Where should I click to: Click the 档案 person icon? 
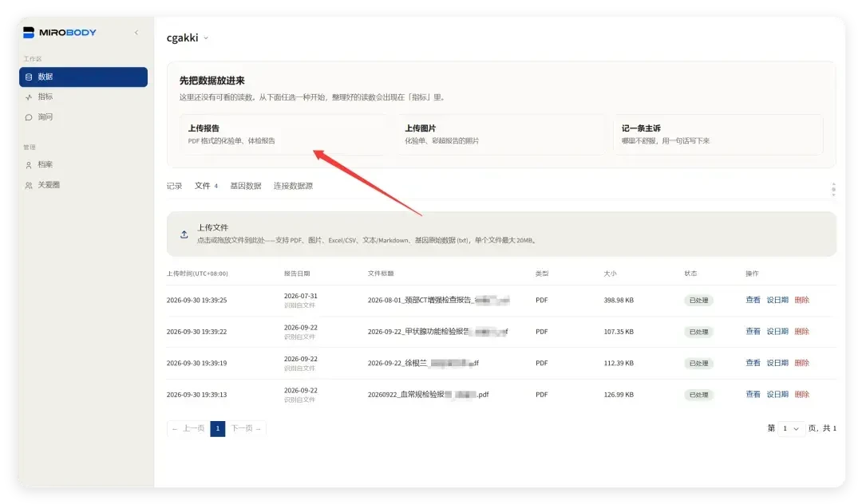[29, 165]
